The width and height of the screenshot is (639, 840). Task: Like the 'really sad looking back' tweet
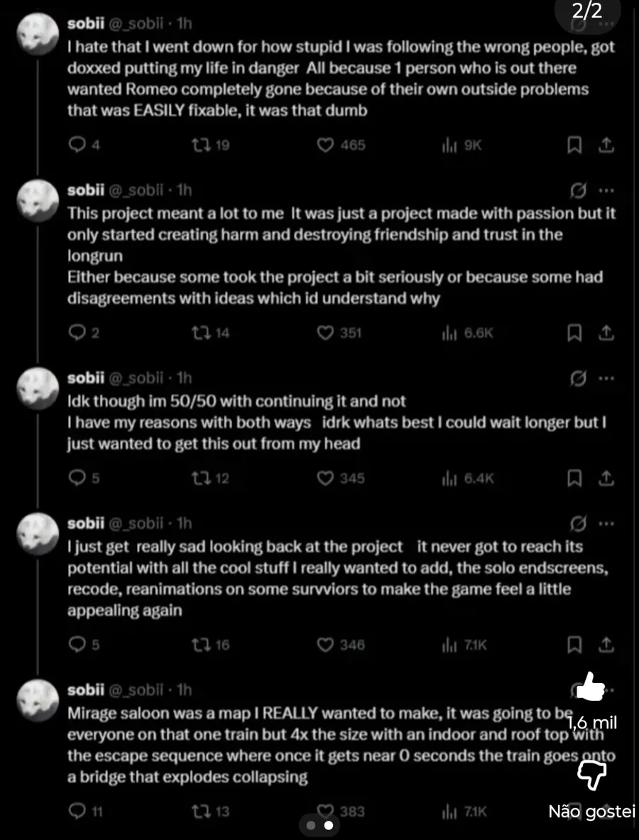coord(325,645)
